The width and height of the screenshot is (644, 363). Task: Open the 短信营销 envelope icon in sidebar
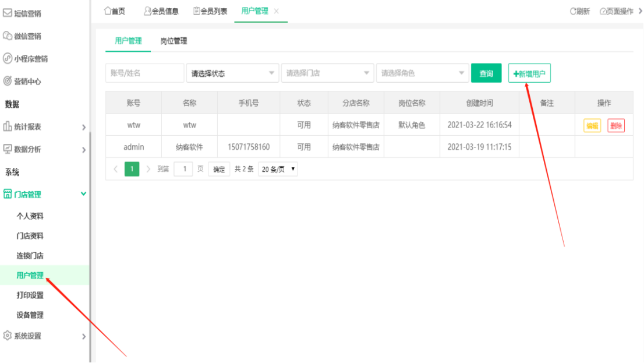[x=8, y=13]
